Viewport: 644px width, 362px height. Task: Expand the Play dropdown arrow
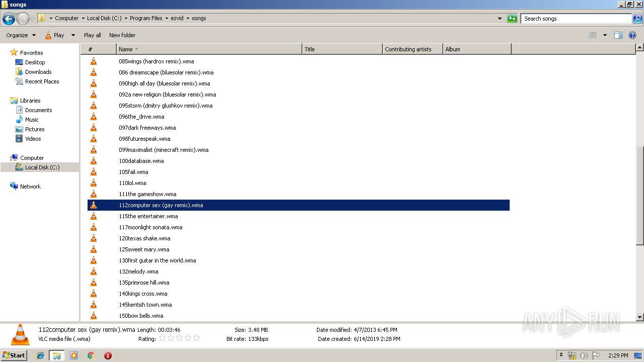73,35
